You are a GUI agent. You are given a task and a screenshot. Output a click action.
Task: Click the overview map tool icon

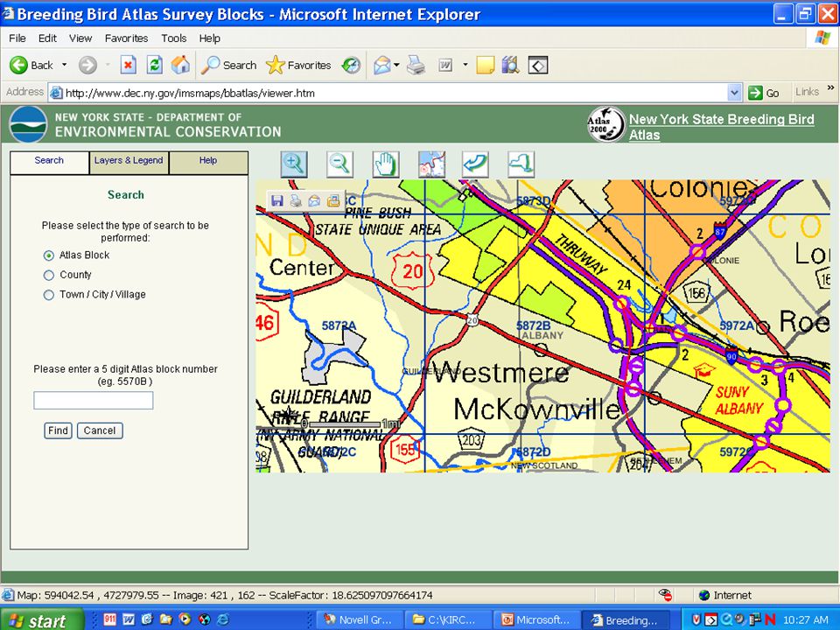(x=431, y=164)
